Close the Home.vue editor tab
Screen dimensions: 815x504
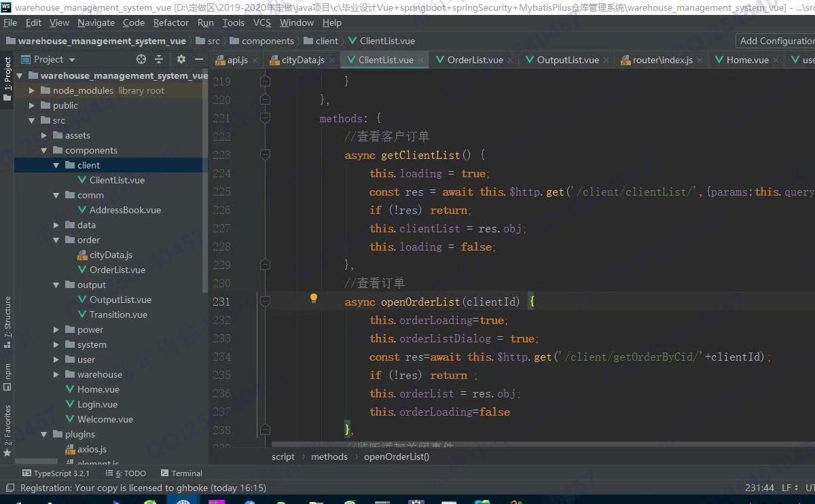[x=776, y=60]
